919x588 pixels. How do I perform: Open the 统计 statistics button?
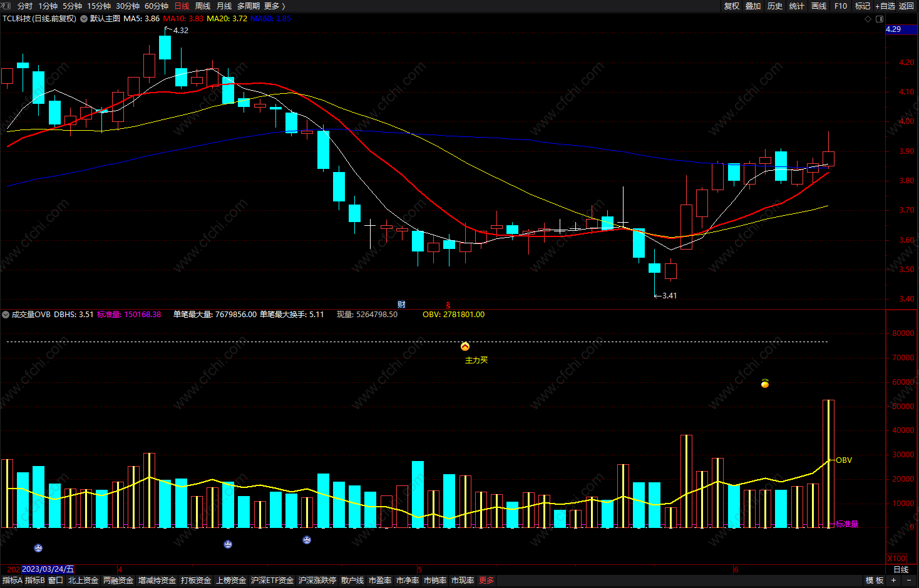(x=797, y=6)
